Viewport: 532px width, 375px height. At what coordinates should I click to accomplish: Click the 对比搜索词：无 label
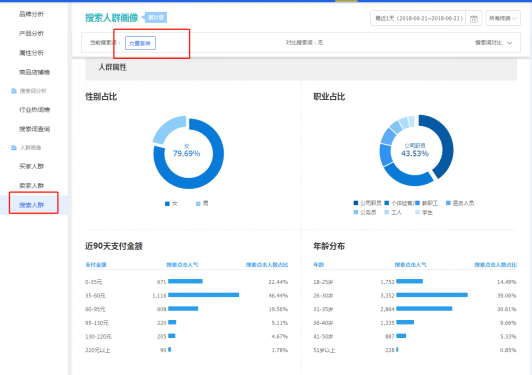point(304,43)
